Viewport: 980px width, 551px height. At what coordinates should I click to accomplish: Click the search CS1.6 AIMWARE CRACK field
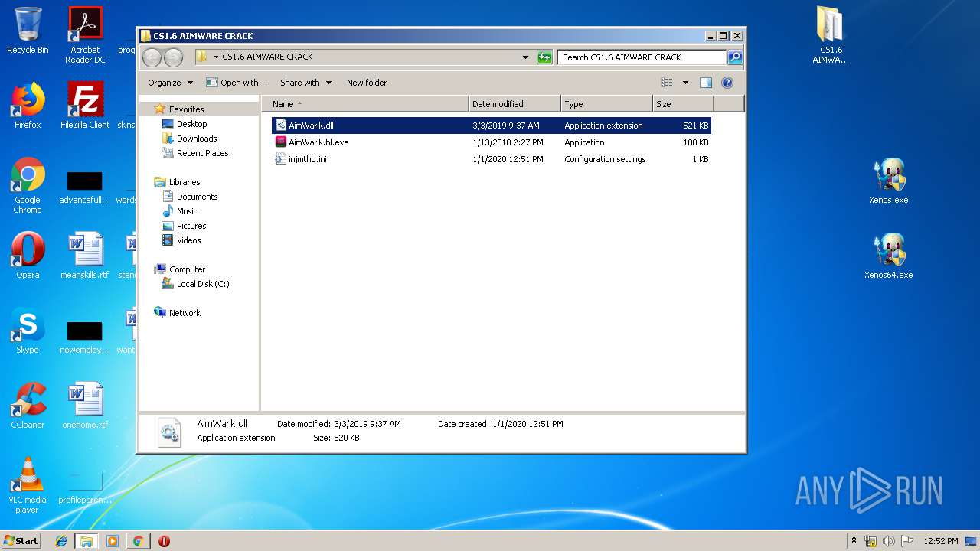point(642,57)
